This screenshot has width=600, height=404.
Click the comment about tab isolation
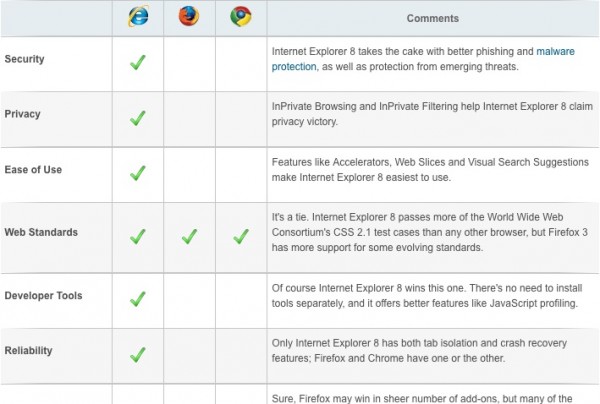click(419, 351)
